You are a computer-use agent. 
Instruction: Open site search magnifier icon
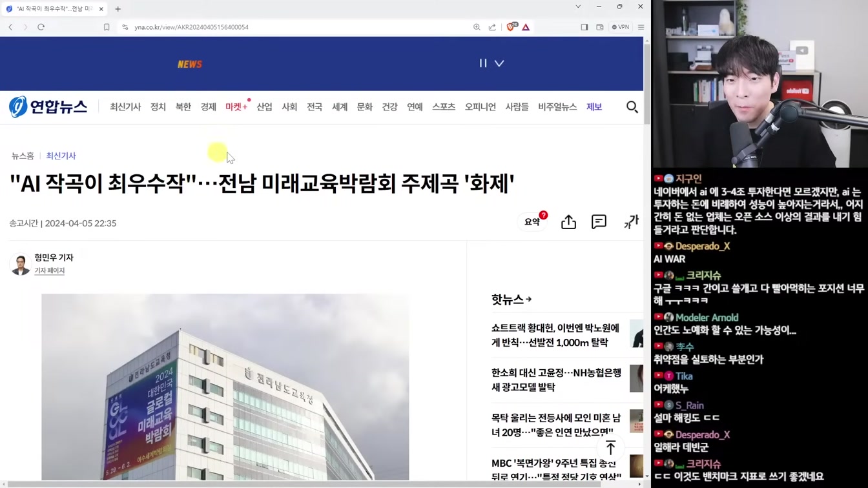click(632, 107)
